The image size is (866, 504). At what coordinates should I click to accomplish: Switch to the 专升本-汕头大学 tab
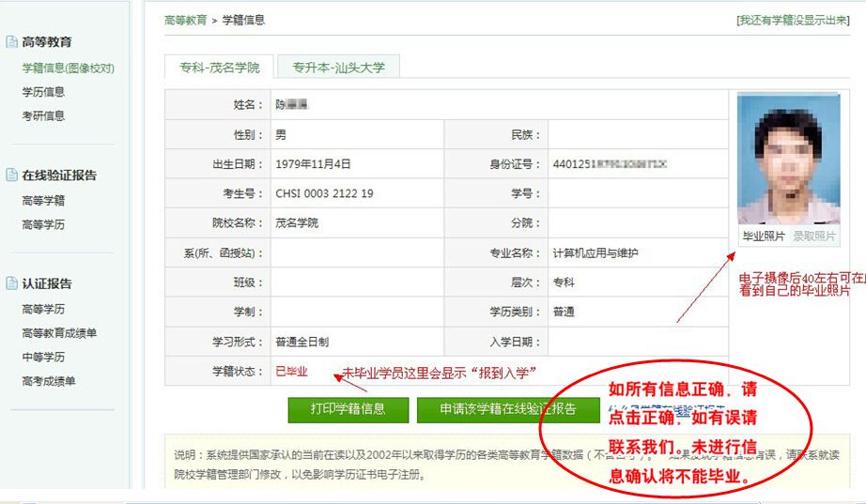[338, 68]
